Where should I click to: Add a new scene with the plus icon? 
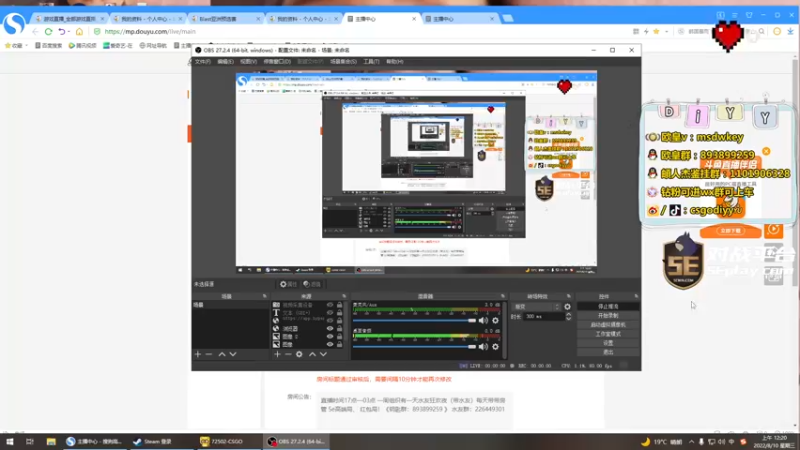(198, 354)
